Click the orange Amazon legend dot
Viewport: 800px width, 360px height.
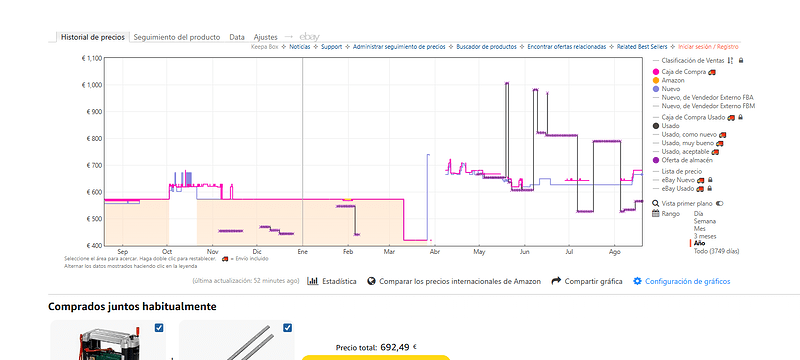click(656, 81)
